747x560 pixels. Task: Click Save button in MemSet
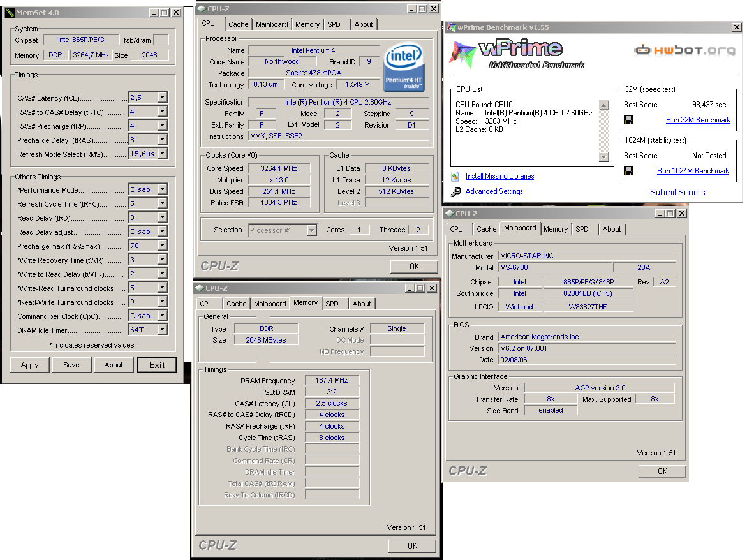71,365
